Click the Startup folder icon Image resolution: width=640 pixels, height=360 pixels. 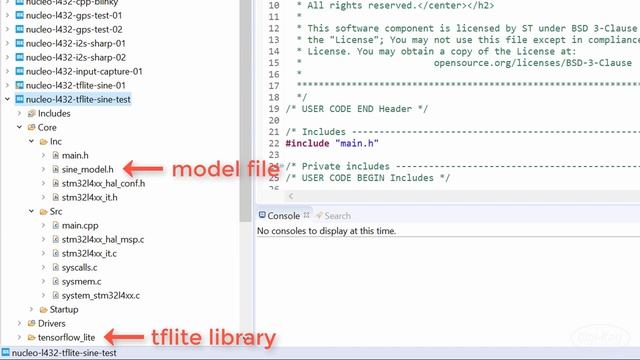click(x=44, y=310)
